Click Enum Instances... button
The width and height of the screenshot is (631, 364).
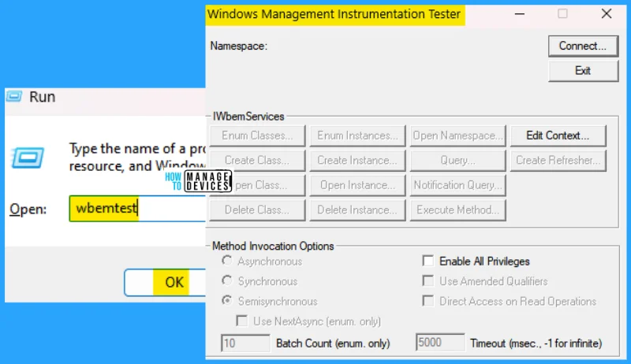(x=357, y=136)
